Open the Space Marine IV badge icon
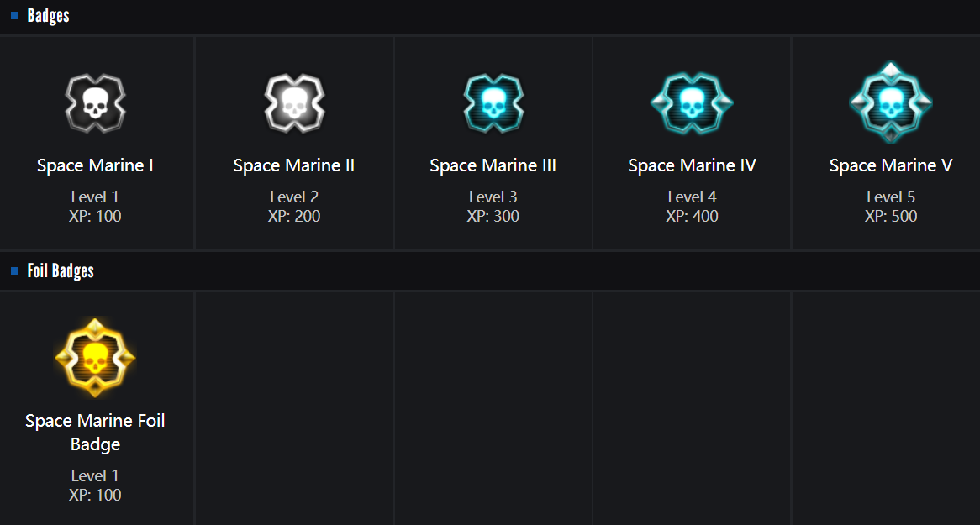 tap(692, 103)
